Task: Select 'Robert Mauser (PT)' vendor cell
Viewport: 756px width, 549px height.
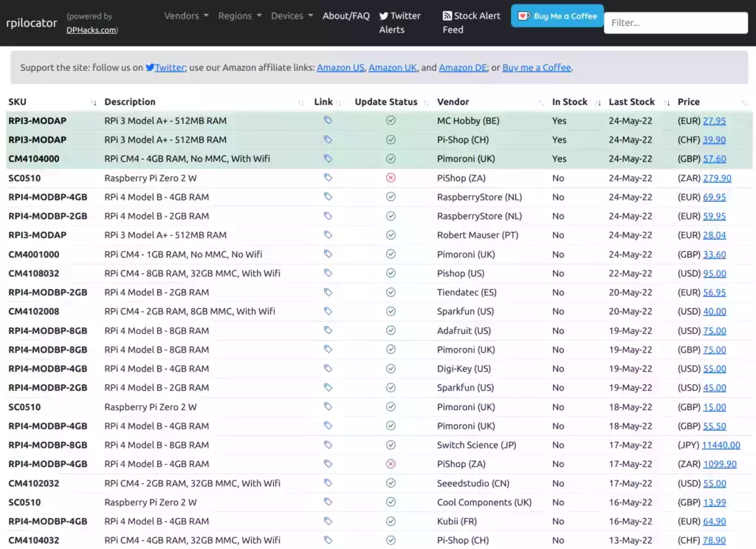Action: [478, 235]
